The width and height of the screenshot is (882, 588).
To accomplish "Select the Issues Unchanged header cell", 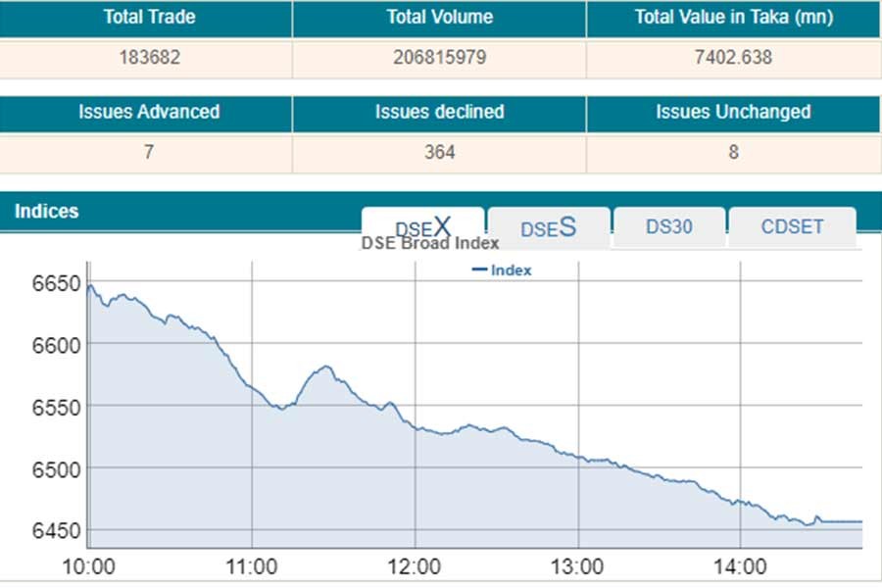I will pos(733,112).
